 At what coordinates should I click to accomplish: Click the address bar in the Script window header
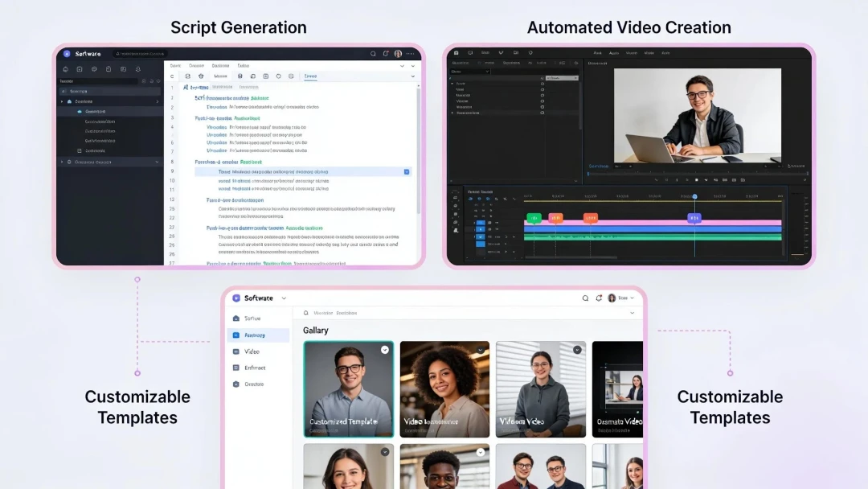pos(141,54)
